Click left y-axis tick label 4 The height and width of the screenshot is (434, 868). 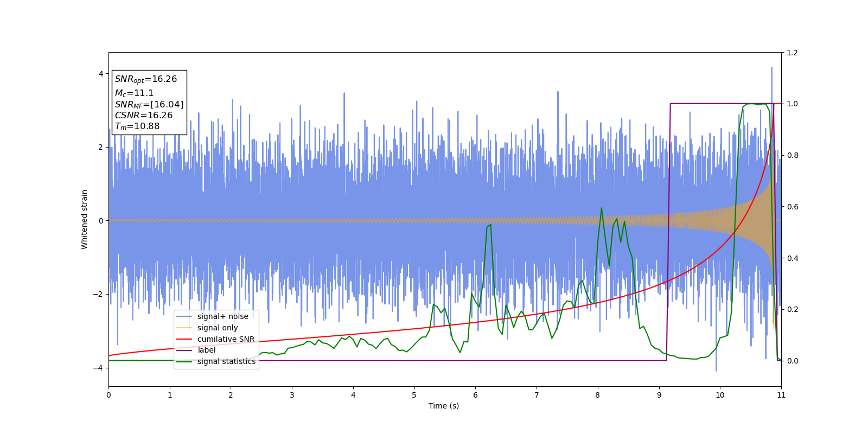101,74
